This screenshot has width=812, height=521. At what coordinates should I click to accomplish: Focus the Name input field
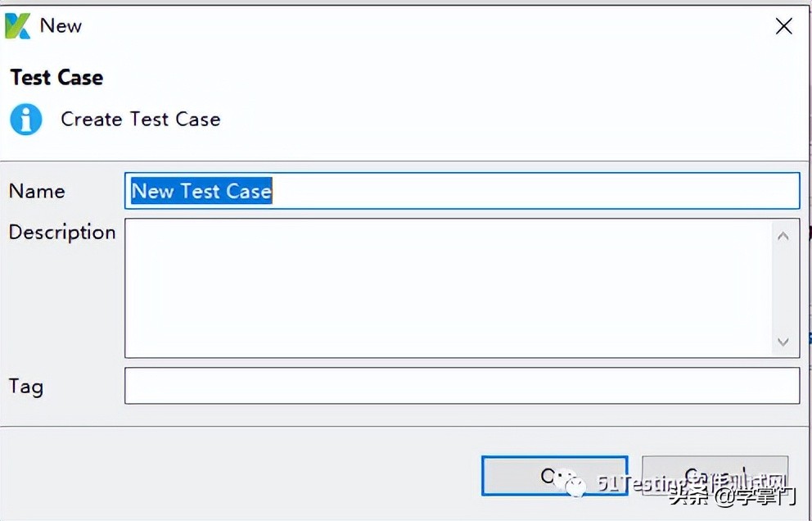click(532, 191)
